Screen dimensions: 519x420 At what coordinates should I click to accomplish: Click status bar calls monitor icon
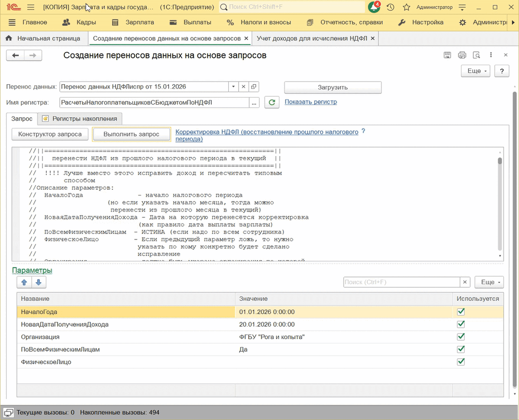click(x=8, y=413)
